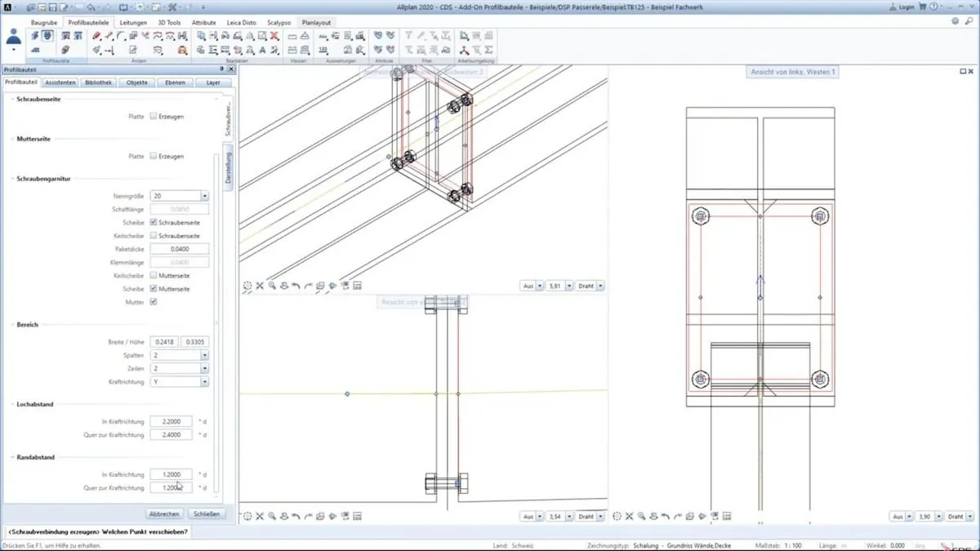Click the previous-view arrow in the 3,90 viewport toolbar
The image size is (980, 551).
(666, 517)
